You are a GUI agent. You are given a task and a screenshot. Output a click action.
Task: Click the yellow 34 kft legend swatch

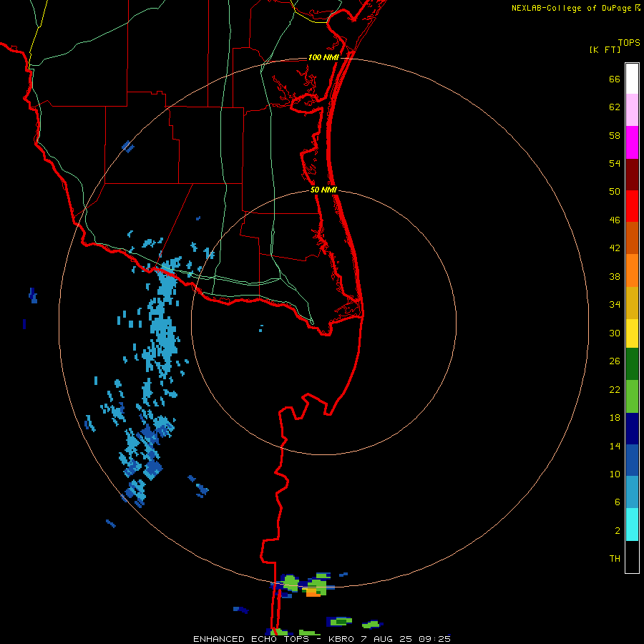[x=632, y=333]
